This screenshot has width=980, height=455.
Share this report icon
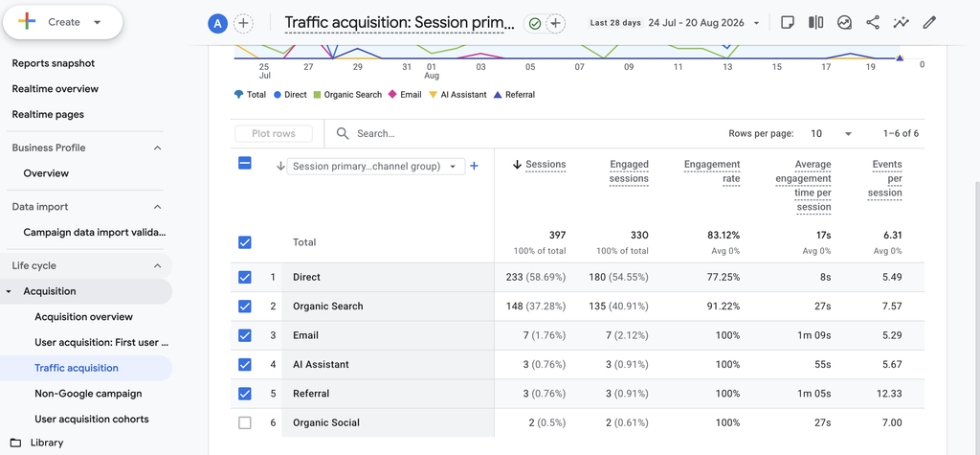pyautogui.click(x=873, y=23)
